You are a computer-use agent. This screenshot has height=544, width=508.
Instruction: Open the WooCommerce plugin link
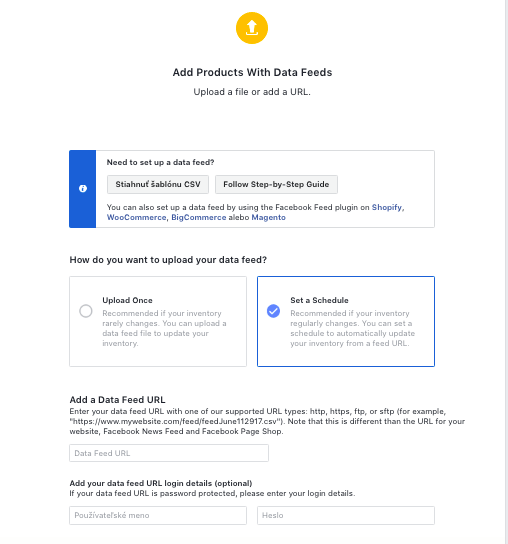coord(137,217)
